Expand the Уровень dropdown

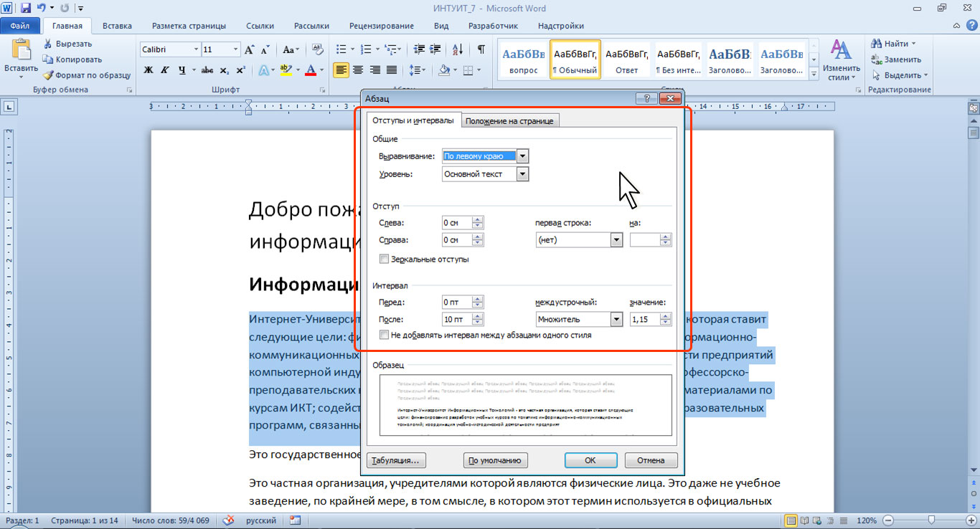pos(522,173)
